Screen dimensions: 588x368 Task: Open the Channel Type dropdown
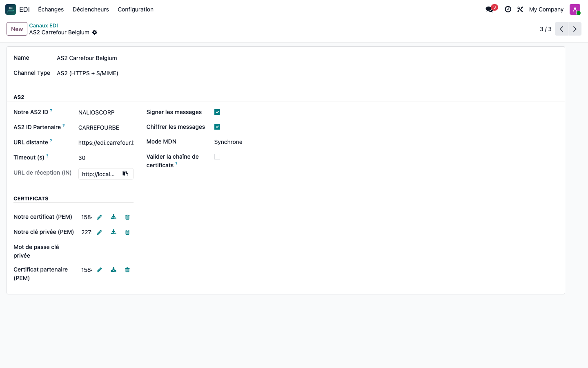pos(87,73)
